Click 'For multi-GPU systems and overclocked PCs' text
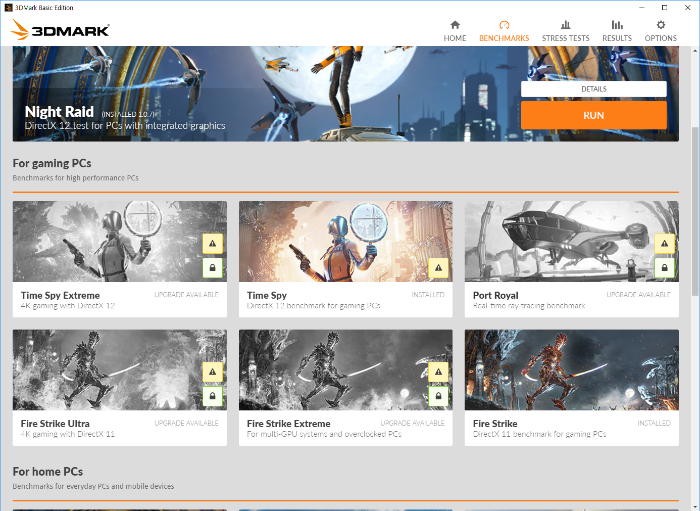The width and height of the screenshot is (700, 511). pos(324,434)
